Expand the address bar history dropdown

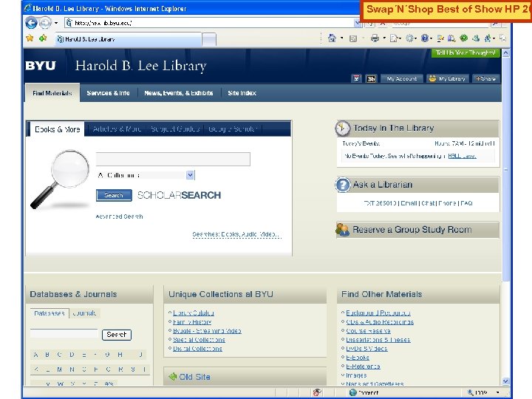[358, 23]
